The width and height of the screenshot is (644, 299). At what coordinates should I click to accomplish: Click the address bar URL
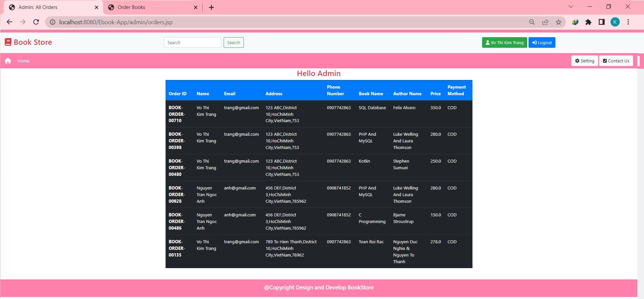tap(116, 22)
